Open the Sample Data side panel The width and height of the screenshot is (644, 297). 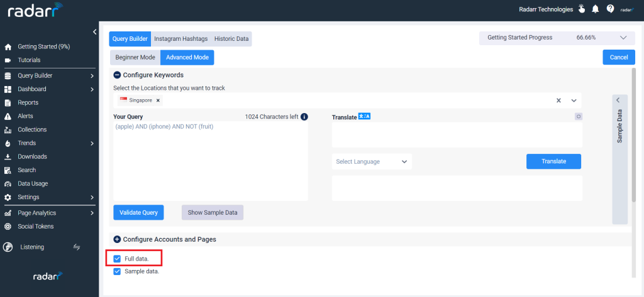(619, 159)
